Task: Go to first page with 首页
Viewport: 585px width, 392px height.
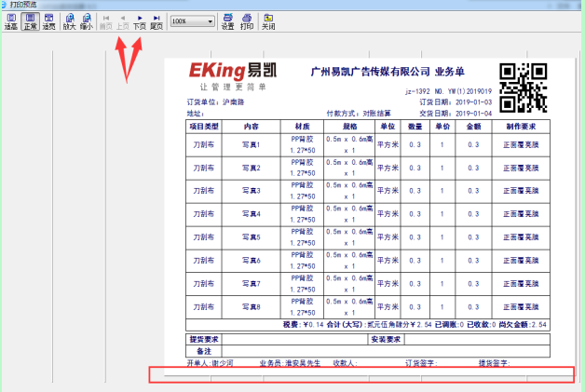Action: tap(107, 22)
